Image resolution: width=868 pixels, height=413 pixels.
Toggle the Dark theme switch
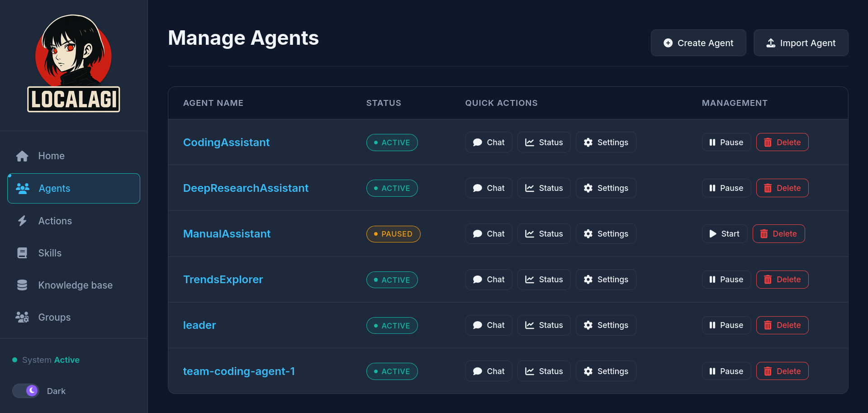click(x=26, y=390)
